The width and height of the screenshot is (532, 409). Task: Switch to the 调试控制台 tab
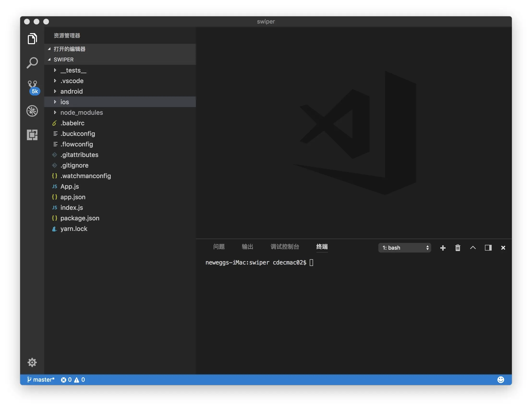(284, 247)
